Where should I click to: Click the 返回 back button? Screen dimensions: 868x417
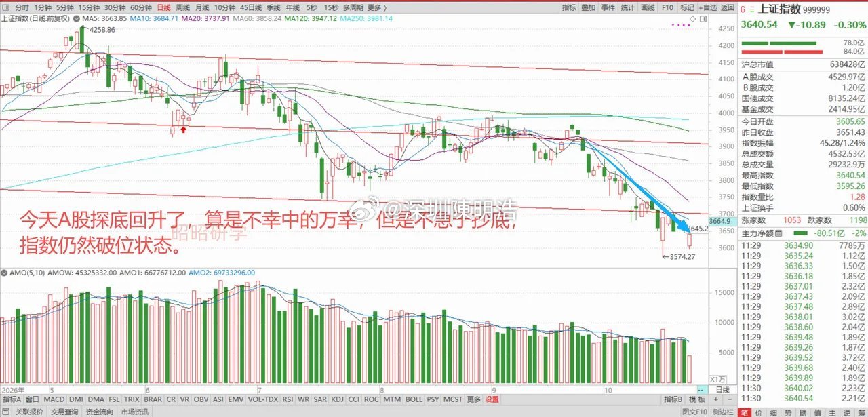tap(728, 7)
